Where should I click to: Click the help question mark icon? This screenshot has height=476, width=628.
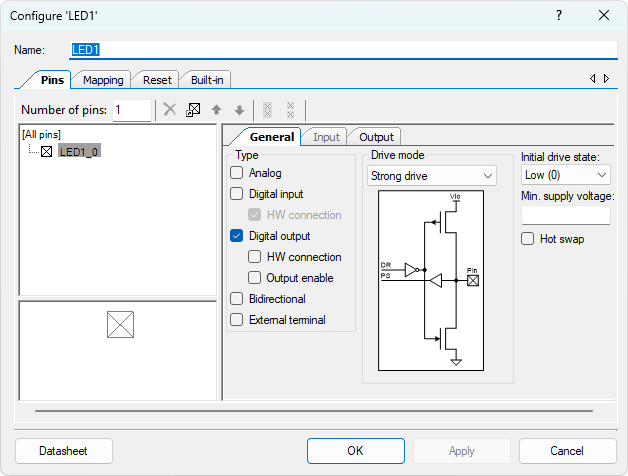pos(559,15)
